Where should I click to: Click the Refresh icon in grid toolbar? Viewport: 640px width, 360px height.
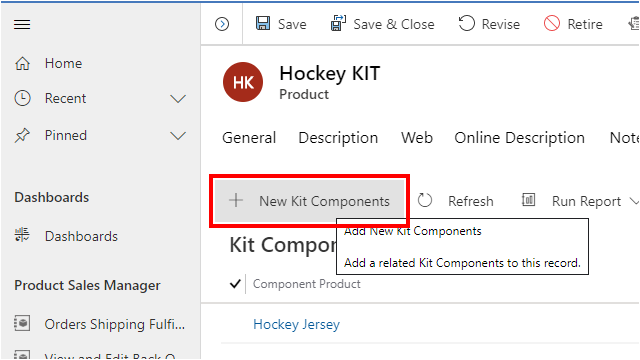tap(424, 200)
